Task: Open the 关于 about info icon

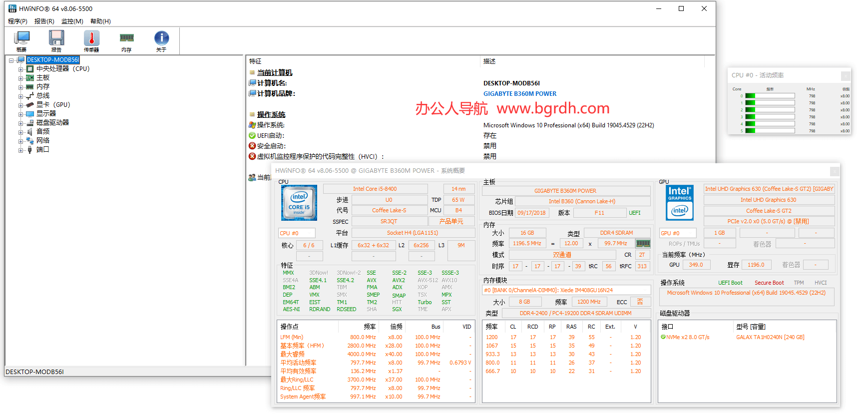Action: tap(161, 40)
